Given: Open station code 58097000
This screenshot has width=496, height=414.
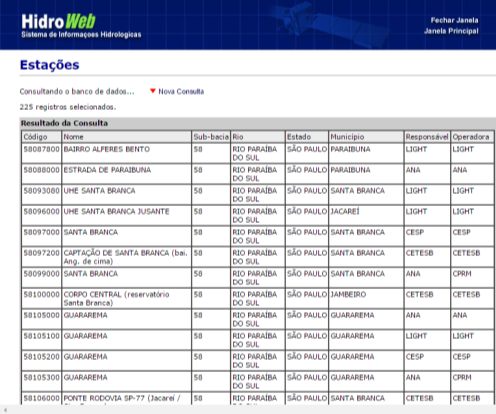Looking at the screenshot, I should 41,232.
